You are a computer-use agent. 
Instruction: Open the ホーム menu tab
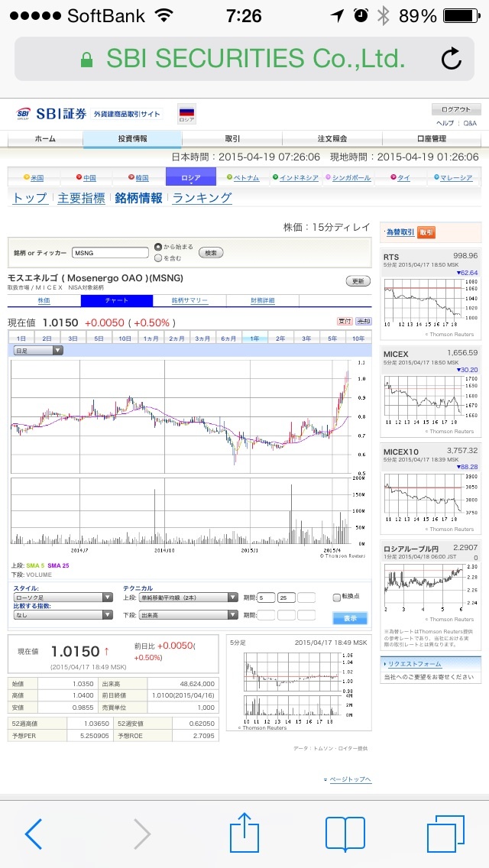pos(45,139)
